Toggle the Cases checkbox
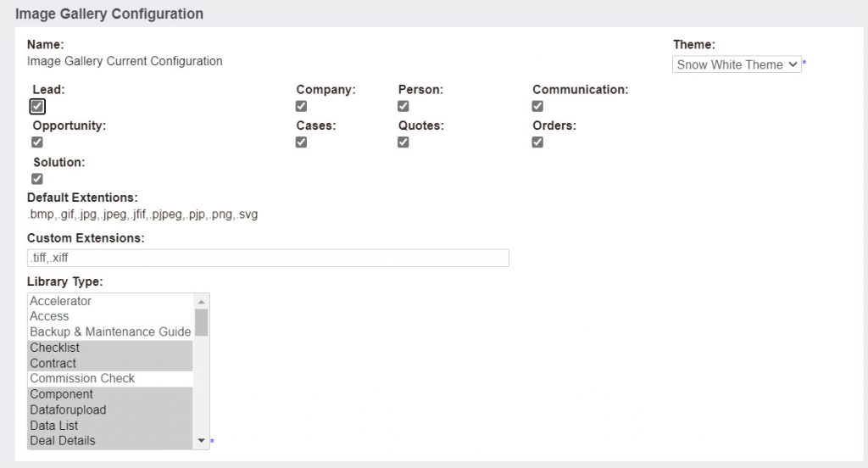The image size is (868, 468). point(301,142)
